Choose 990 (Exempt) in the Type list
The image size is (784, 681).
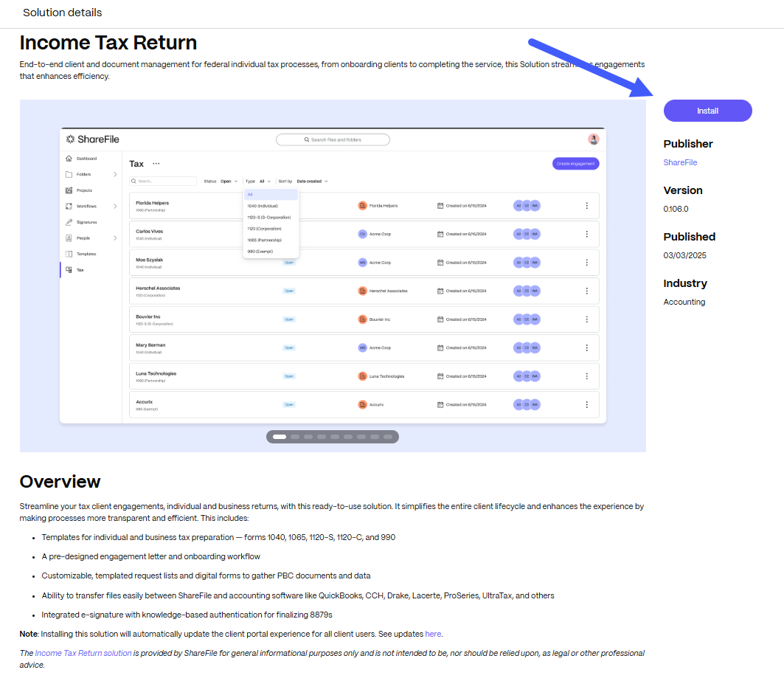tap(271, 252)
